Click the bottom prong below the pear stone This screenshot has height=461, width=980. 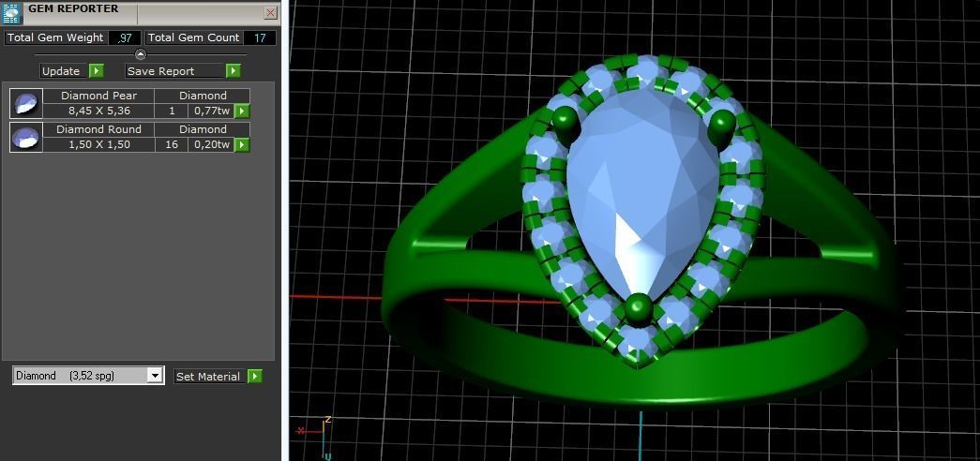click(x=639, y=308)
